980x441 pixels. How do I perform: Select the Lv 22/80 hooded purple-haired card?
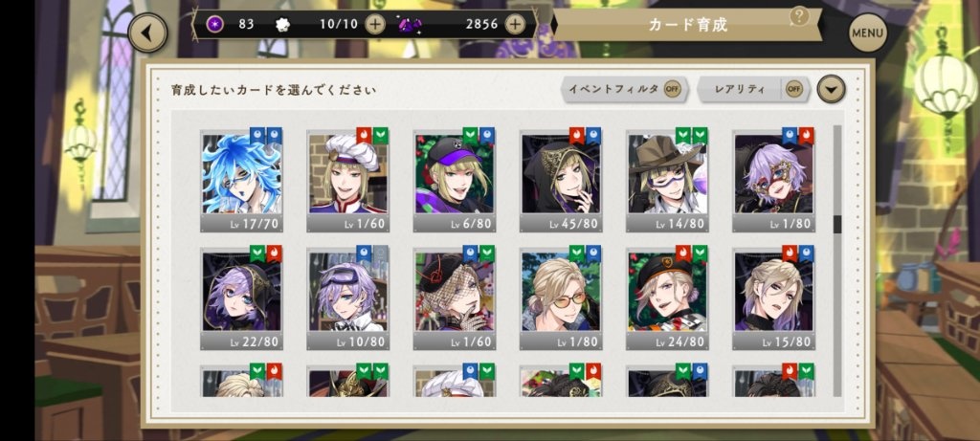click(241, 299)
